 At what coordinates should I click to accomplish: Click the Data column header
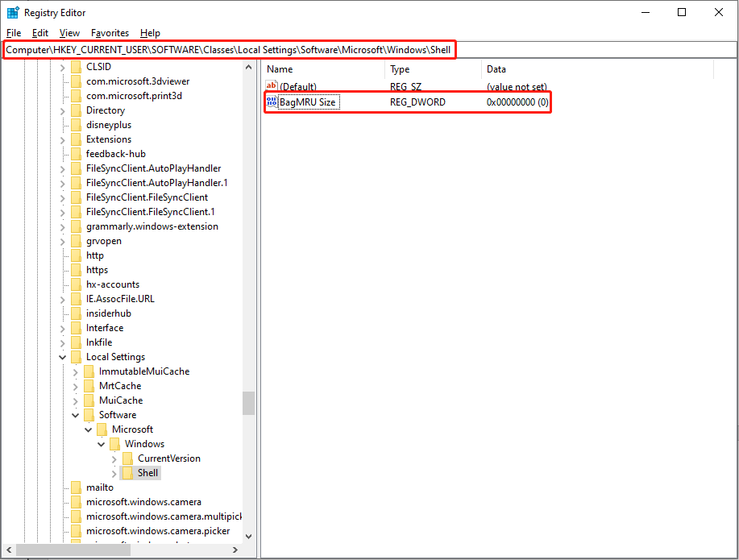pos(496,69)
